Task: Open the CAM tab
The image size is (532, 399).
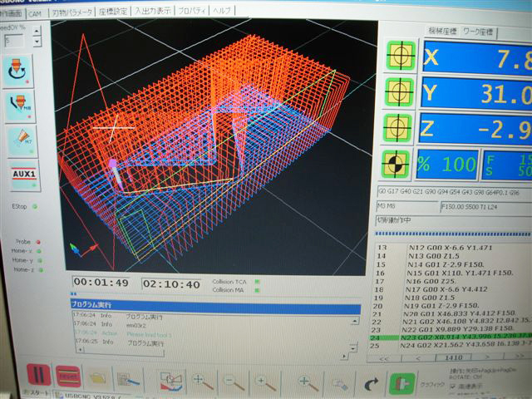Action: (x=35, y=13)
